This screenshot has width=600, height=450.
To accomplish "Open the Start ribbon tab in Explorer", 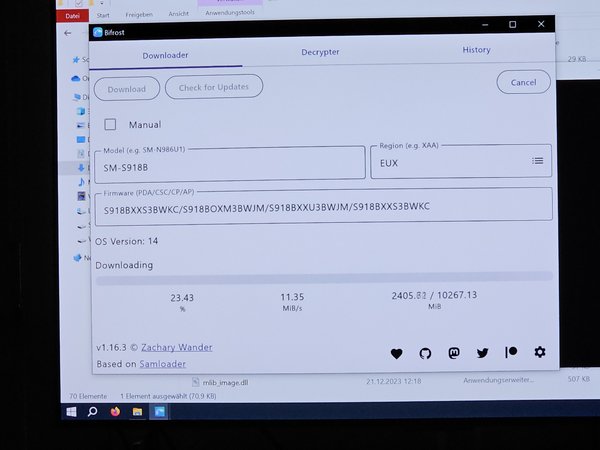I will click(103, 15).
